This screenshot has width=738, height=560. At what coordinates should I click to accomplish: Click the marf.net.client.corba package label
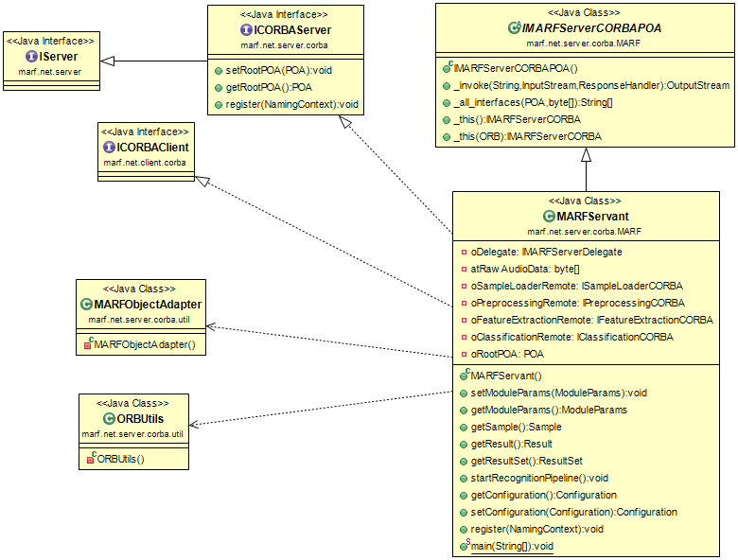145,163
